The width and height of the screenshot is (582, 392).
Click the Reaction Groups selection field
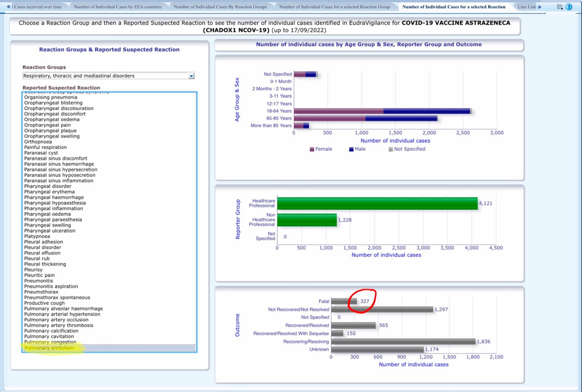click(x=105, y=76)
